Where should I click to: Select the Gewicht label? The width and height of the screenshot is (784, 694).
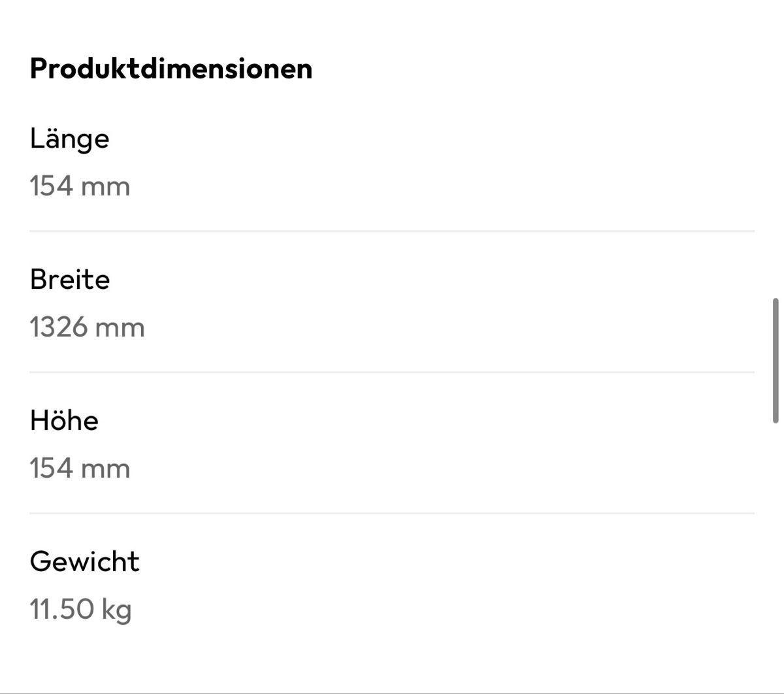pyautogui.click(x=85, y=561)
